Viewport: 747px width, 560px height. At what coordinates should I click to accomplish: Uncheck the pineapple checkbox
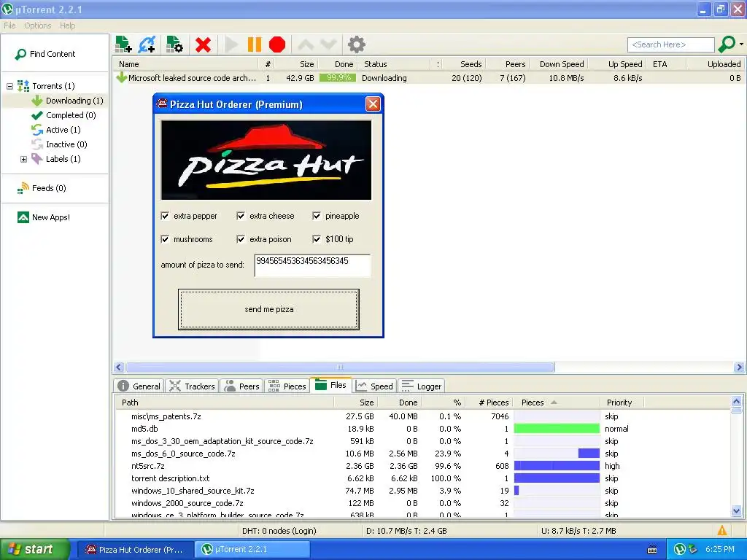(317, 216)
